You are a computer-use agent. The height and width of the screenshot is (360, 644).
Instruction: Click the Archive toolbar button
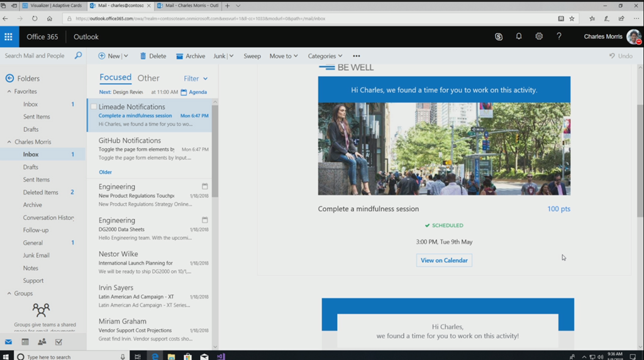point(191,56)
